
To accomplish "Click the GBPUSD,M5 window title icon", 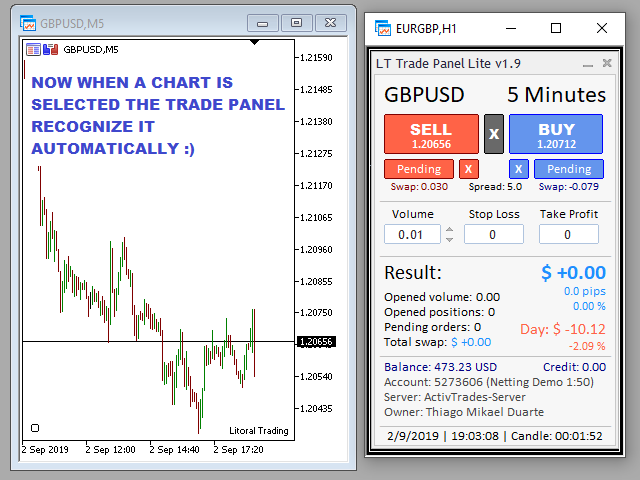I will (x=28, y=22).
